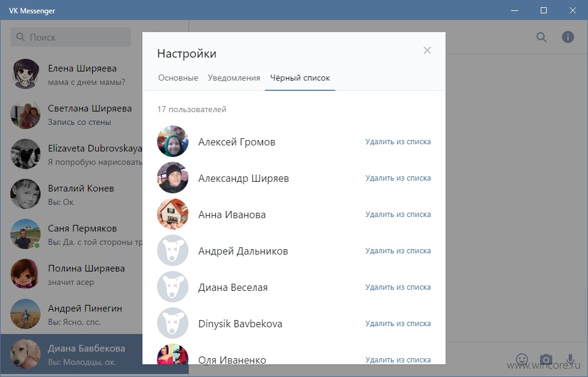The image size is (588, 377).
Task: Click message preview Запись со стены
Action: point(79,122)
